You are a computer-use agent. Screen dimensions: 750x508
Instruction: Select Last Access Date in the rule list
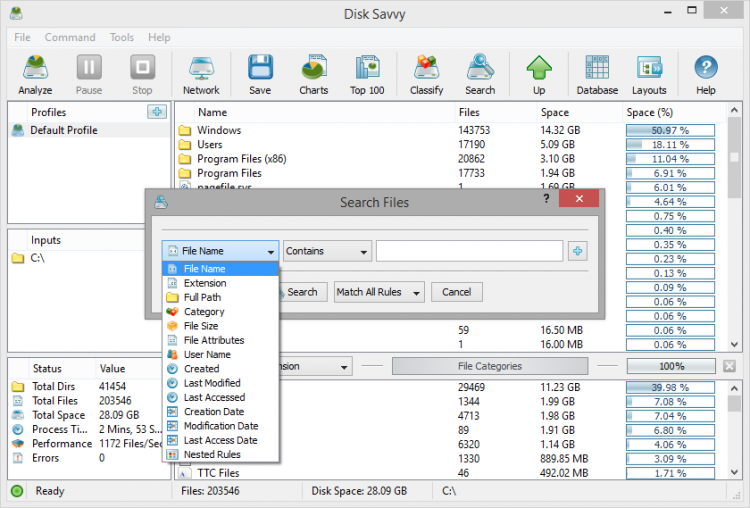tap(221, 441)
